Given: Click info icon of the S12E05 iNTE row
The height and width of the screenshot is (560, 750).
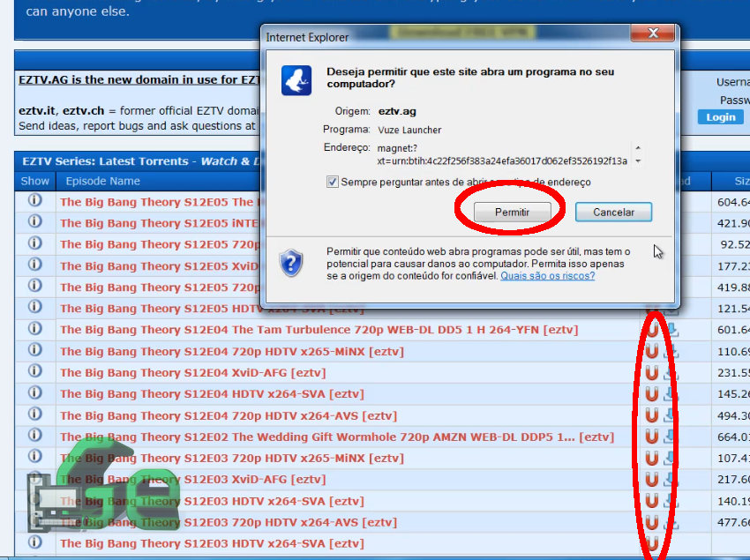Looking at the screenshot, I should pos(35,221).
